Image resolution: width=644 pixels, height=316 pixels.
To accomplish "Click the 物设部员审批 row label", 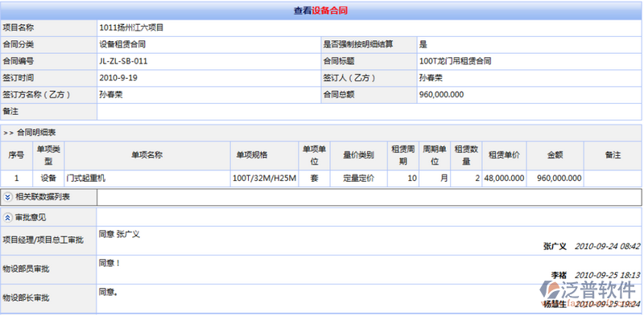I will pos(26,269).
